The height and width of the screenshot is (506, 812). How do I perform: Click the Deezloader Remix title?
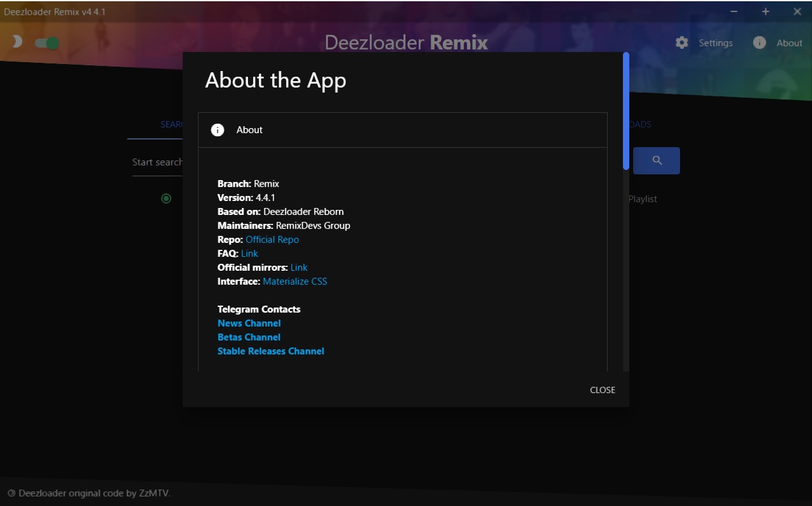pyautogui.click(x=406, y=42)
